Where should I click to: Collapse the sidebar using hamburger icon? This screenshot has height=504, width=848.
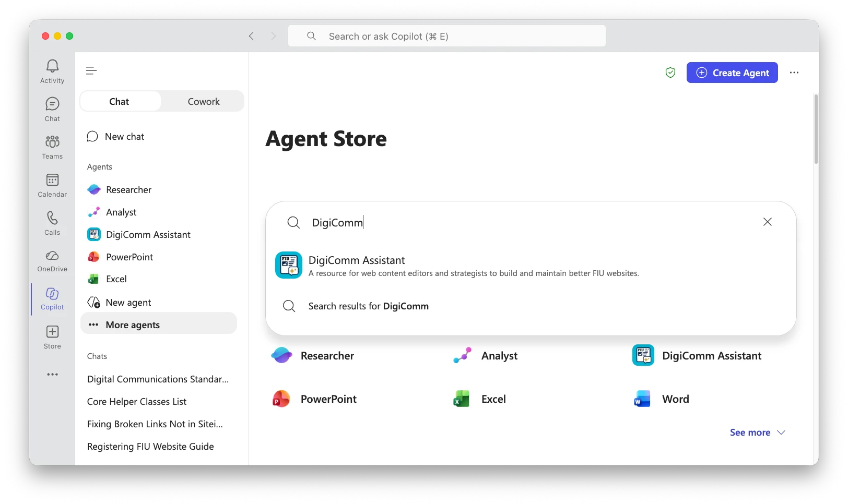tap(91, 70)
